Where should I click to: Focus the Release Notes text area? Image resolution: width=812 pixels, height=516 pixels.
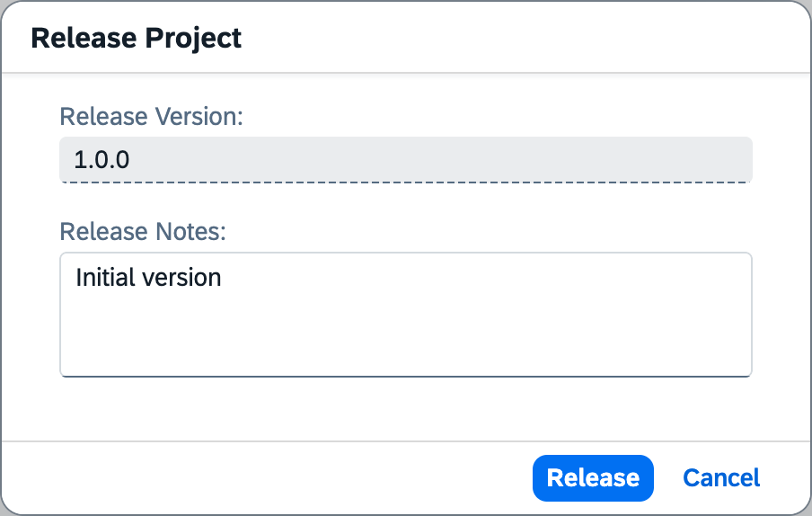(x=405, y=314)
